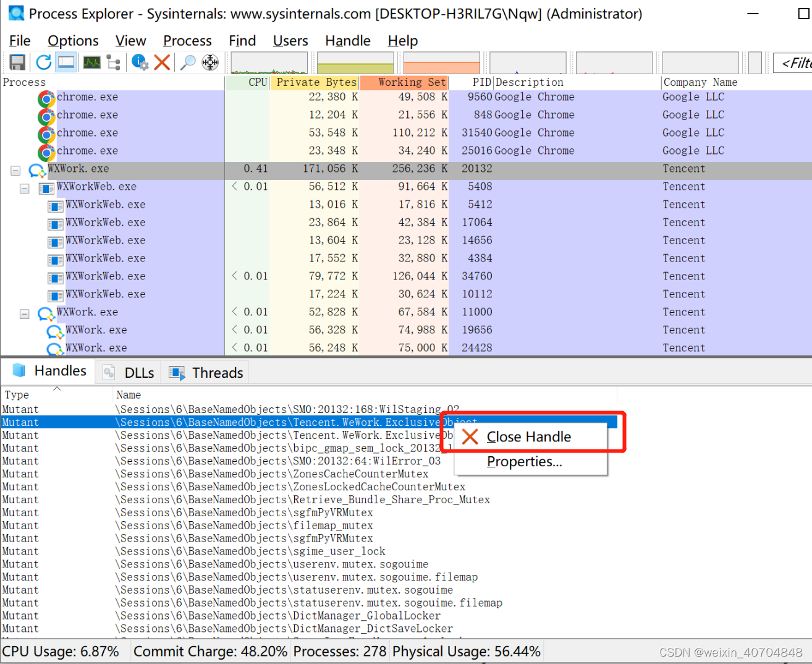Click the Processes: 278 status entry
The image size is (812, 664).
pyautogui.click(x=339, y=652)
